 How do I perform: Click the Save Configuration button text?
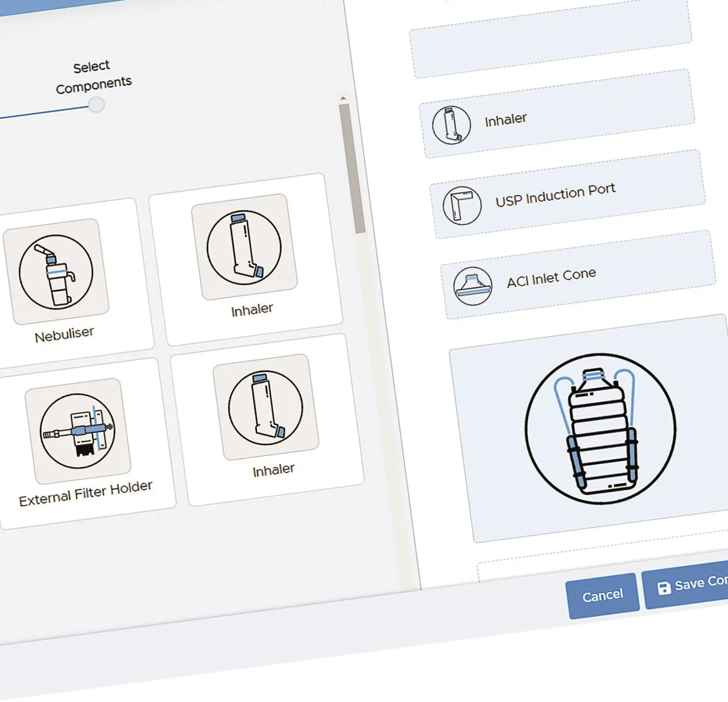click(x=700, y=583)
